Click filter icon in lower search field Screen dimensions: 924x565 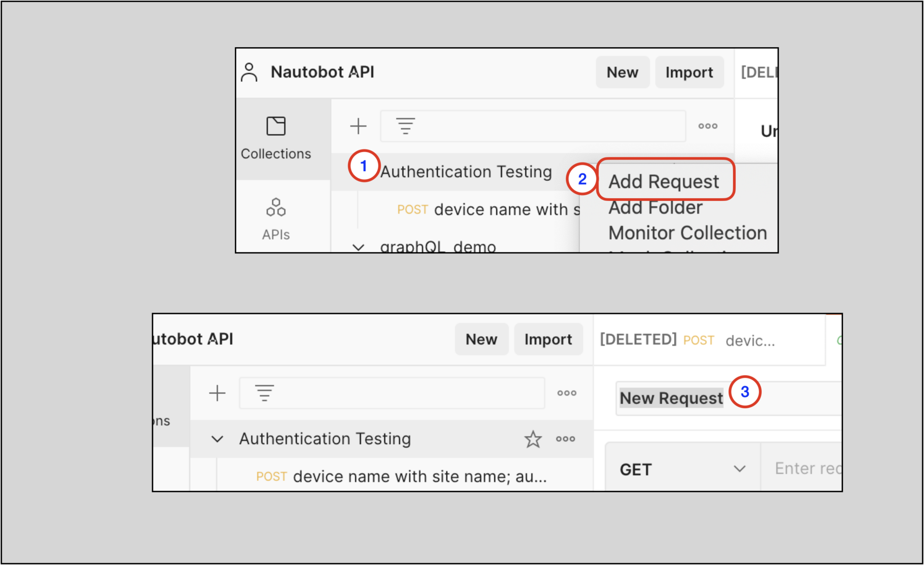tap(264, 393)
